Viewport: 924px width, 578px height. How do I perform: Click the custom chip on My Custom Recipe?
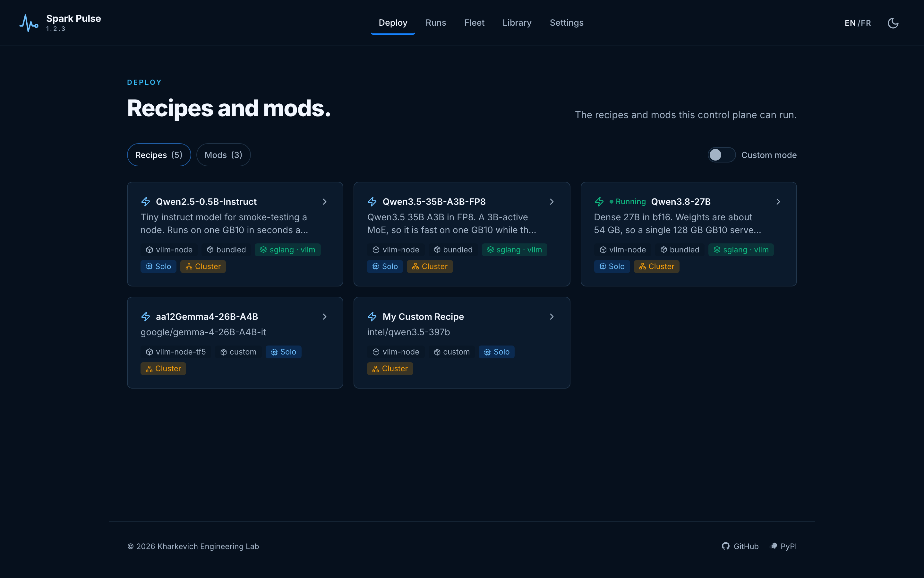click(x=452, y=352)
